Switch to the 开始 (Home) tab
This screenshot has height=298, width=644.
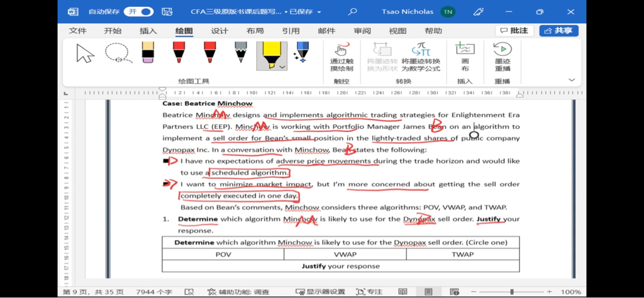pos(113,31)
